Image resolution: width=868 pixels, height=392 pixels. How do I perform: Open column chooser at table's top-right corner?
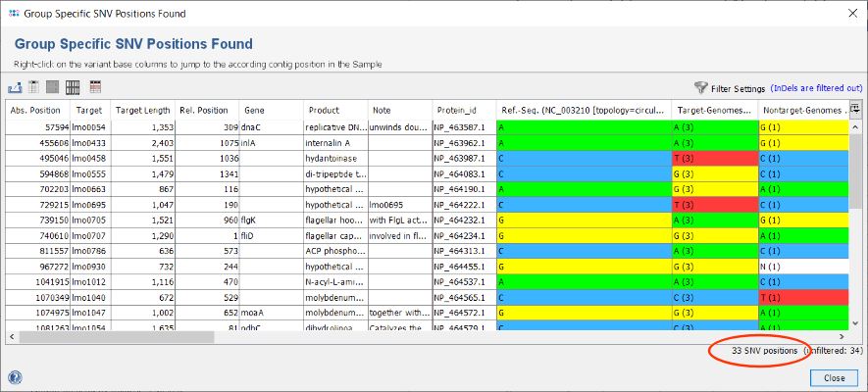coord(854,109)
